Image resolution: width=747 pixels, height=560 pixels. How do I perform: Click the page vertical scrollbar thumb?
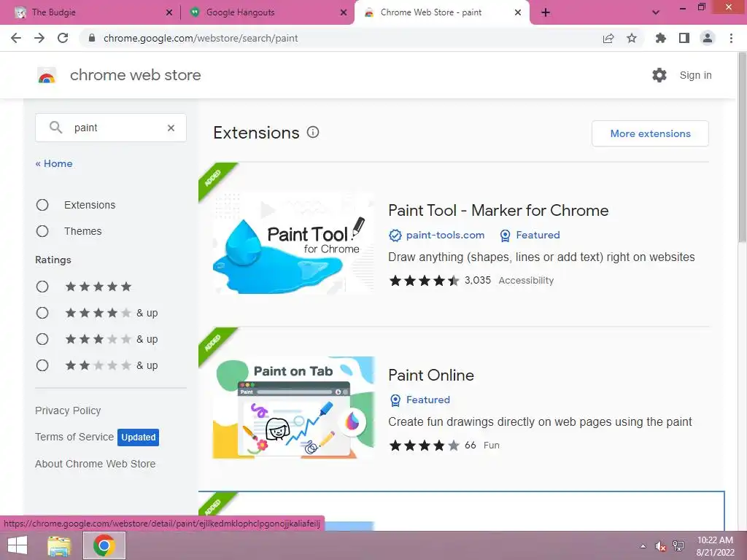742,147
